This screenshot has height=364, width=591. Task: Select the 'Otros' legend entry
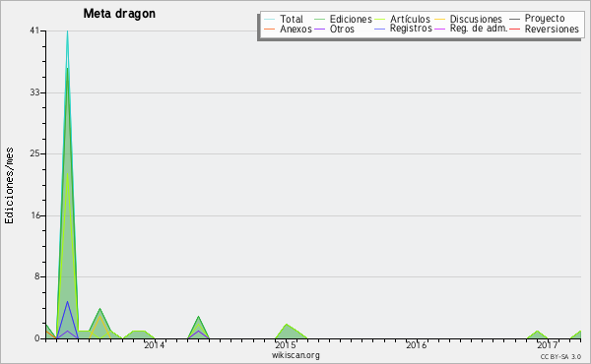click(342, 29)
